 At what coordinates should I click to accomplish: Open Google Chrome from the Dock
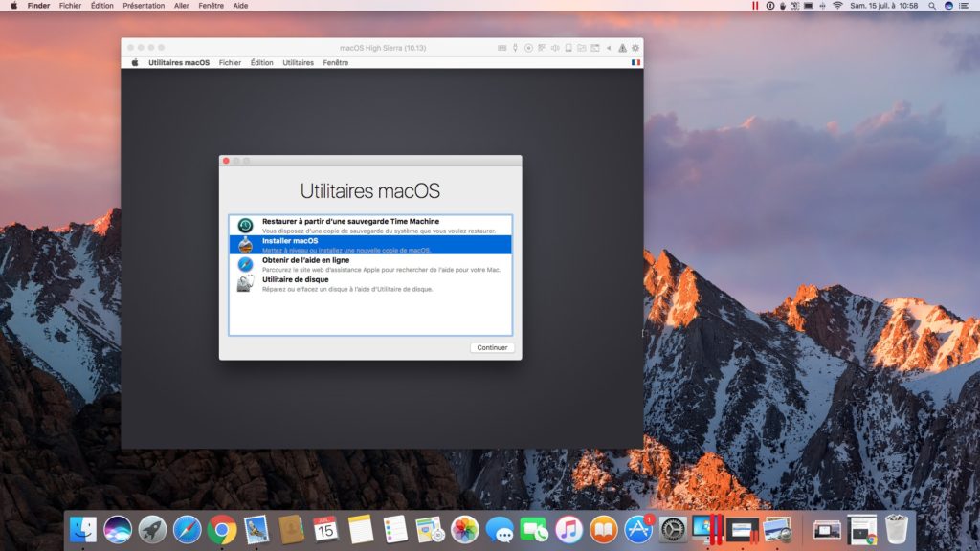(222, 530)
